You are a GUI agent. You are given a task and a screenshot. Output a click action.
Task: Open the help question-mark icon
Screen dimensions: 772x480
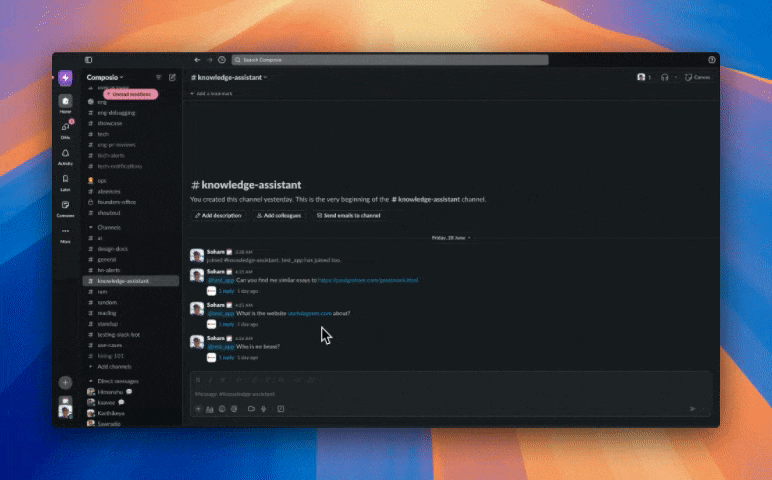(712, 60)
